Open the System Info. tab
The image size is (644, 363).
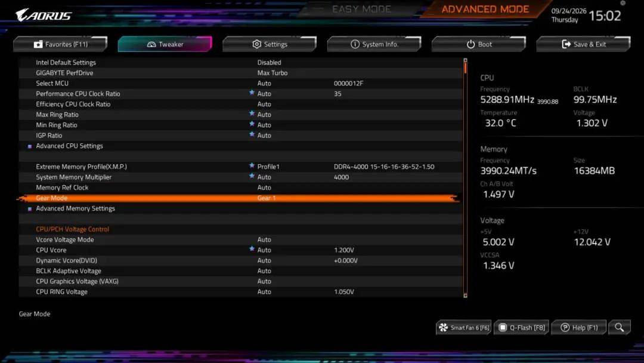pyautogui.click(x=374, y=44)
